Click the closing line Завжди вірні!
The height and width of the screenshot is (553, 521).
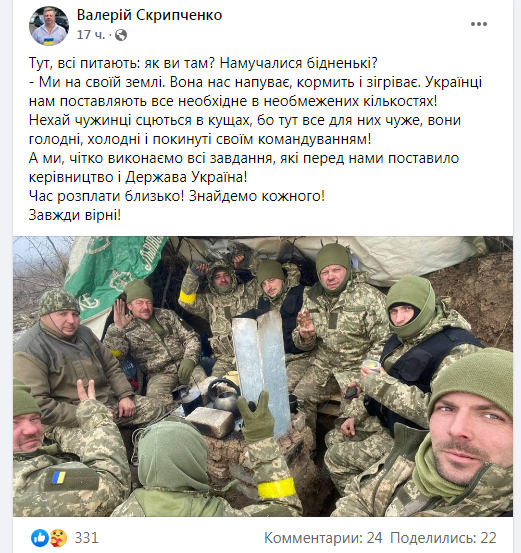pos(75,215)
